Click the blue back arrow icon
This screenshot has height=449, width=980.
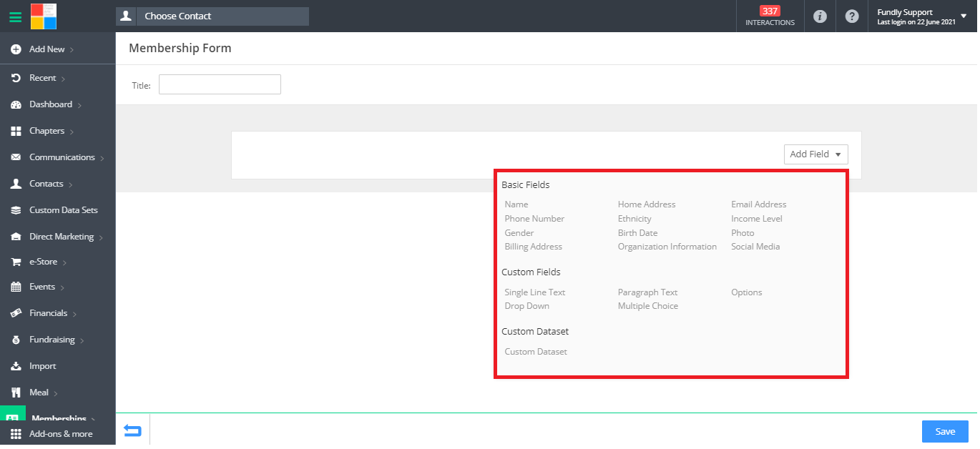[132, 430]
